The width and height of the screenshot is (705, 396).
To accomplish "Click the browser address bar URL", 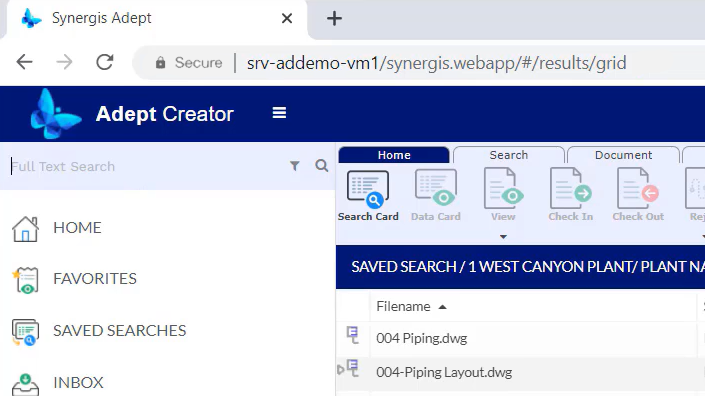I will tap(436, 63).
